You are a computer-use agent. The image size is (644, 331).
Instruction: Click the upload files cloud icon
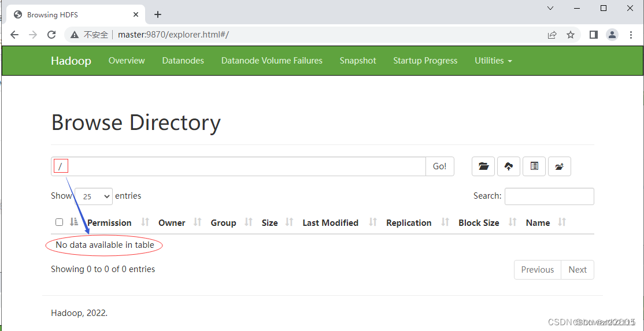pos(509,166)
